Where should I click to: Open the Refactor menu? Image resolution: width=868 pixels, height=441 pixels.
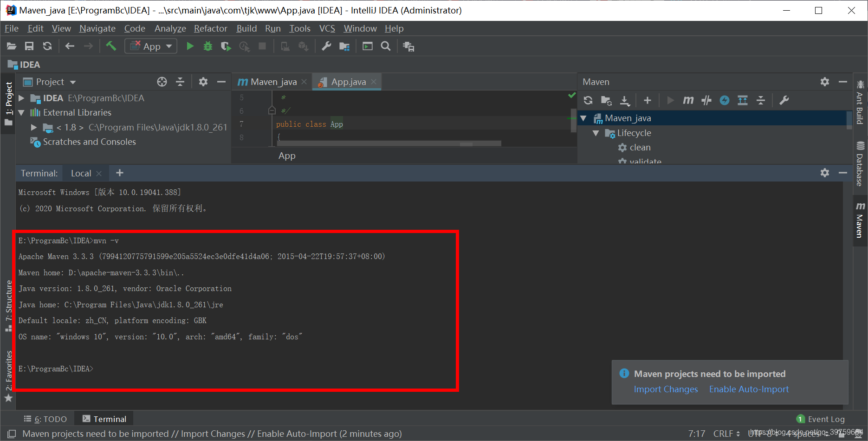211,28
